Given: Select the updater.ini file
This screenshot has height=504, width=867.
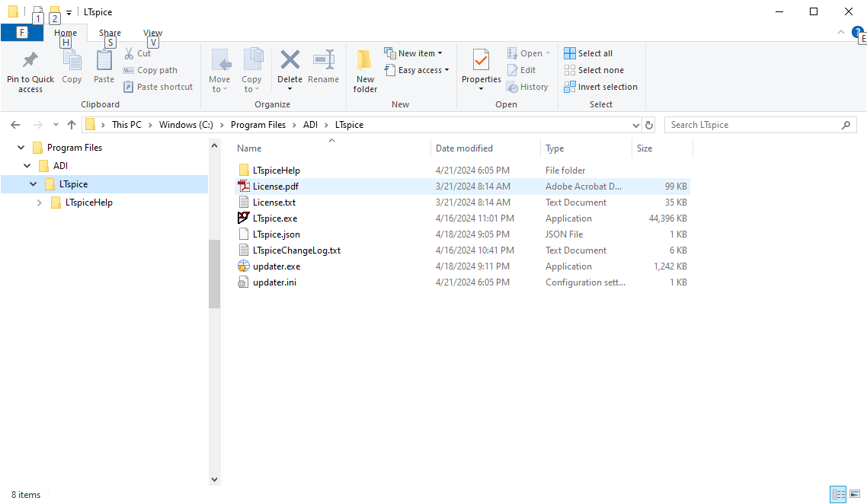Looking at the screenshot, I should click(x=274, y=282).
